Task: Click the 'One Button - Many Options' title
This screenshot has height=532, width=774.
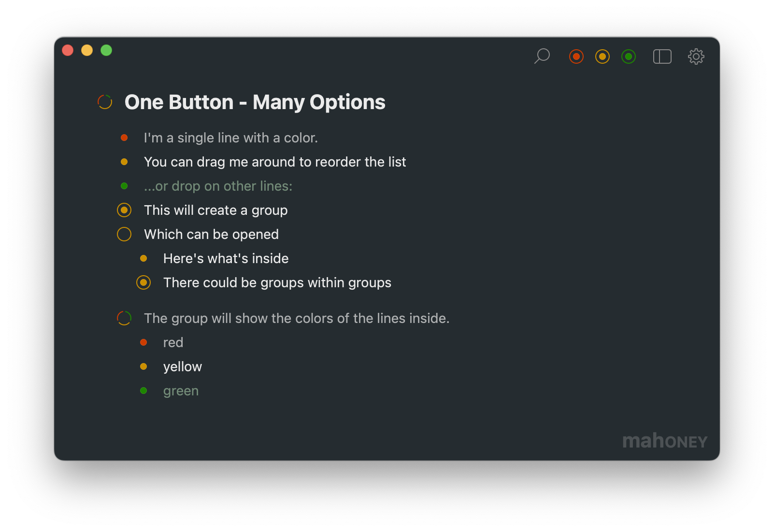Action: coord(255,102)
